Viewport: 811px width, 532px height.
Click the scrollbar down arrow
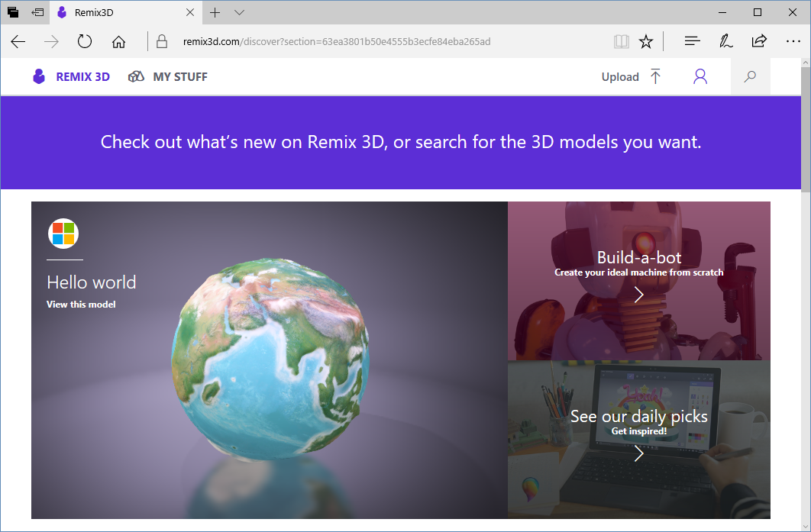(806, 527)
